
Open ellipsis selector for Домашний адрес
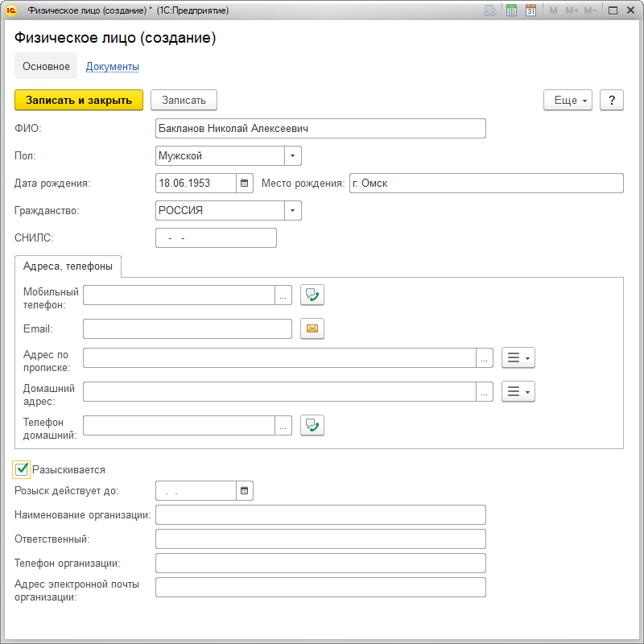tap(485, 392)
